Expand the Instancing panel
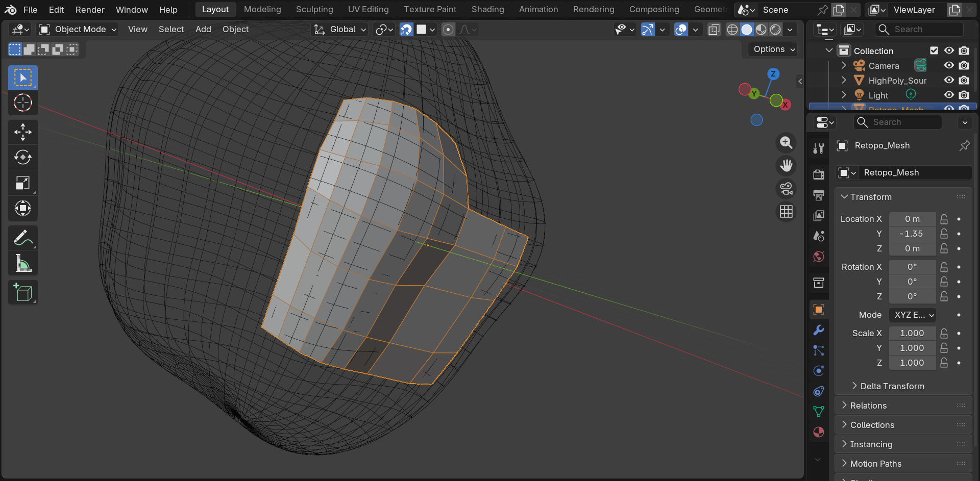Image resolution: width=980 pixels, height=481 pixels. pyautogui.click(x=903, y=444)
